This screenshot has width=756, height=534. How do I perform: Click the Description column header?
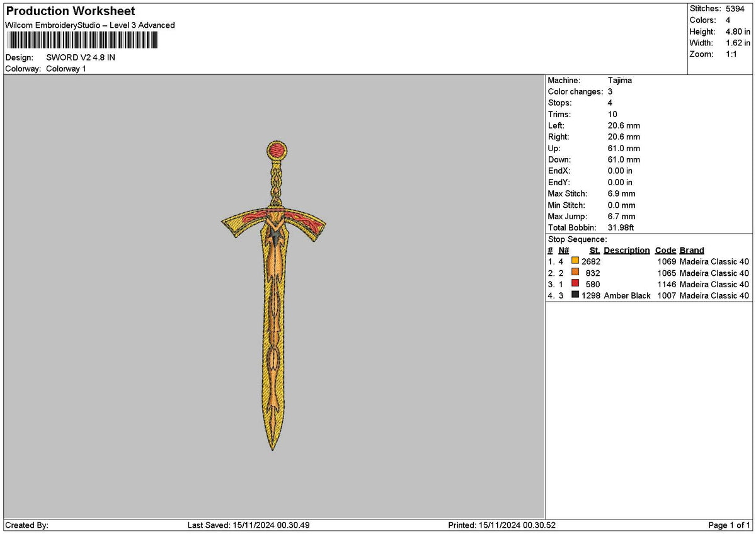tap(626, 250)
